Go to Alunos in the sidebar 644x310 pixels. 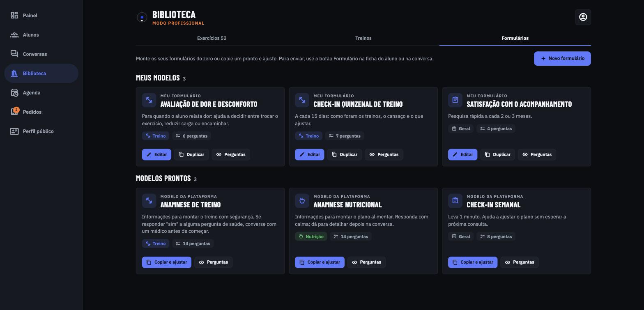(x=41, y=35)
